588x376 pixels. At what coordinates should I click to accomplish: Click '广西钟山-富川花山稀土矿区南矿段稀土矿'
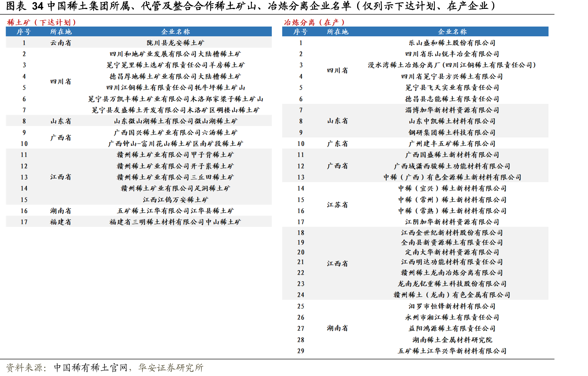(175, 143)
